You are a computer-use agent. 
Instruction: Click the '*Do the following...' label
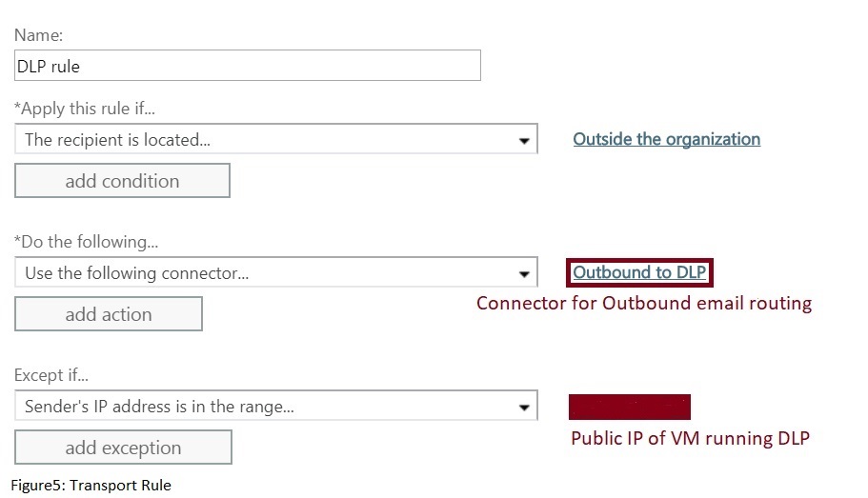click(86, 242)
